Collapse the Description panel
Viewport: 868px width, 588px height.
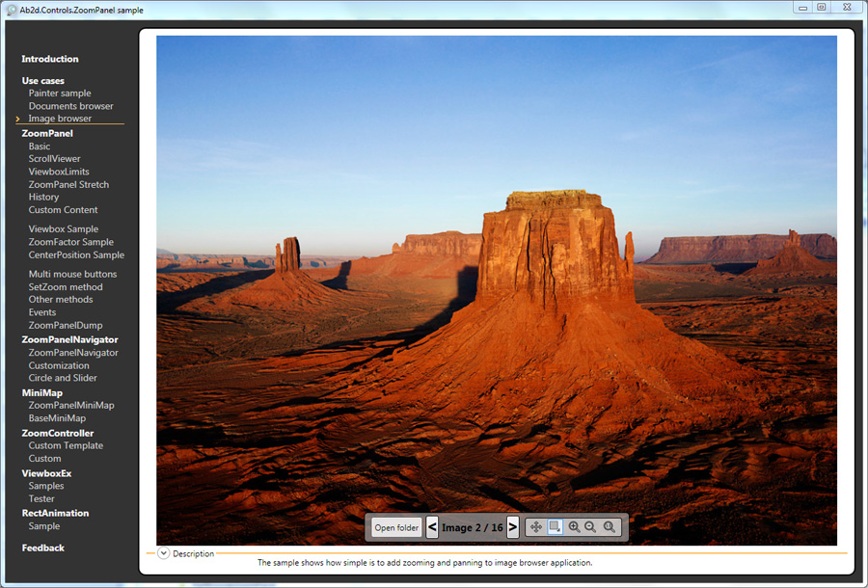coord(163,553)
